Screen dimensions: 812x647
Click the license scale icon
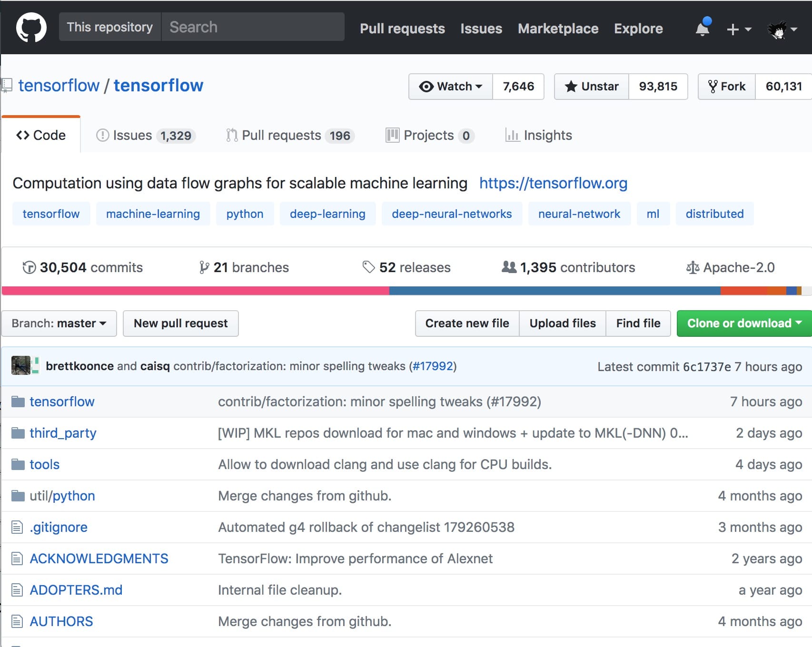tap(693, 268)
